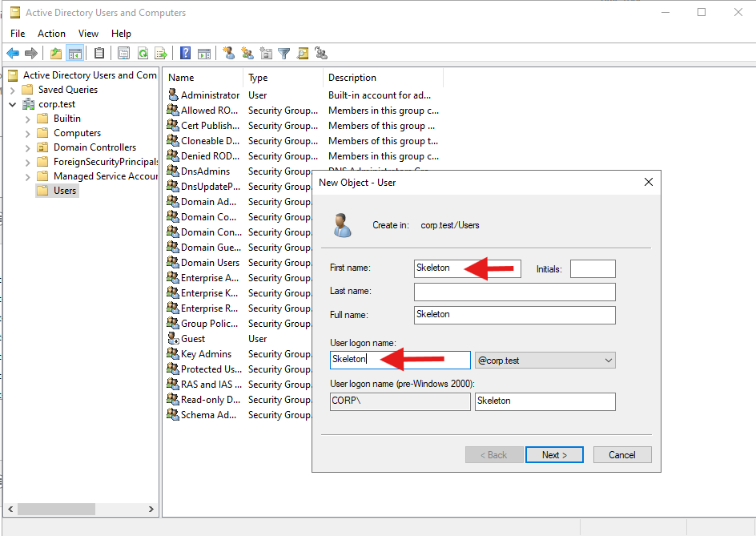Click the Initials input field
The width and height of the screenshot is (756, 536).
[593, 268]
